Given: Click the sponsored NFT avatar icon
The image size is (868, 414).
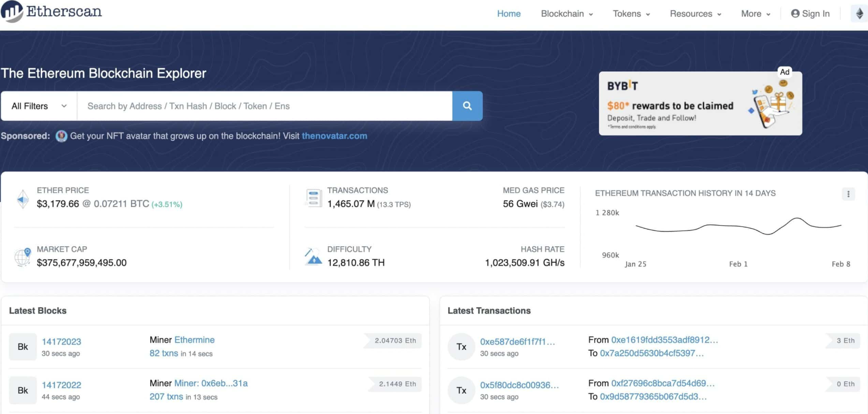Looking at the screenshot, I should point(61,136).
